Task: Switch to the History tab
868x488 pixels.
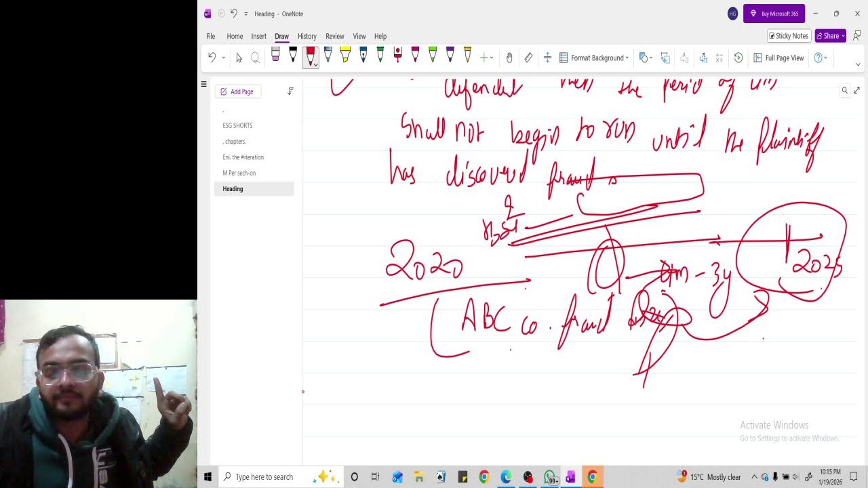Action: (x=307, y=36)
